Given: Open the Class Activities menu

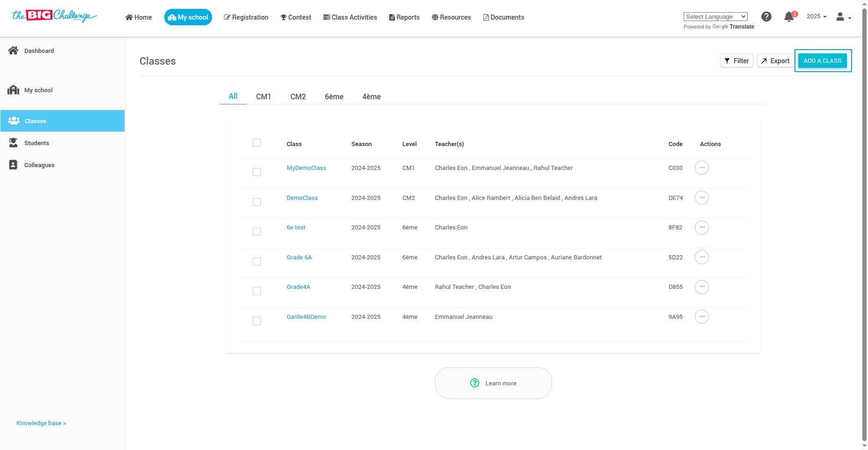Looking at the screenshot, I should click(350, 17).
